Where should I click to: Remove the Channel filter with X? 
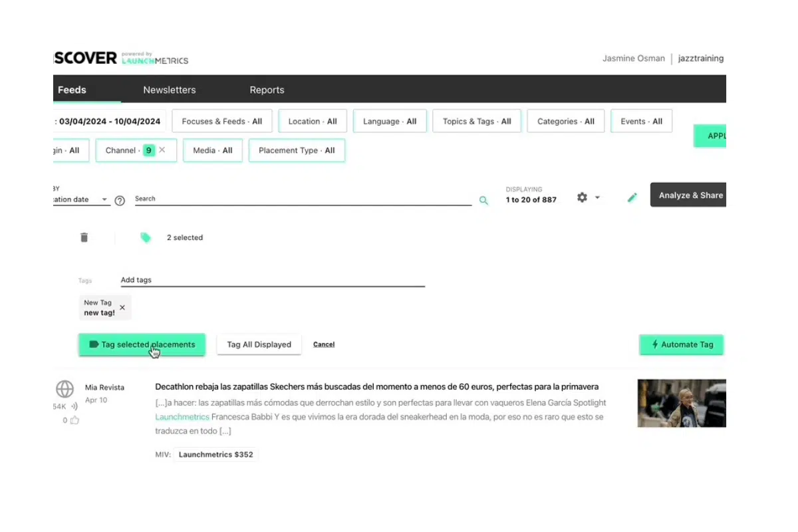click(162, 150)
